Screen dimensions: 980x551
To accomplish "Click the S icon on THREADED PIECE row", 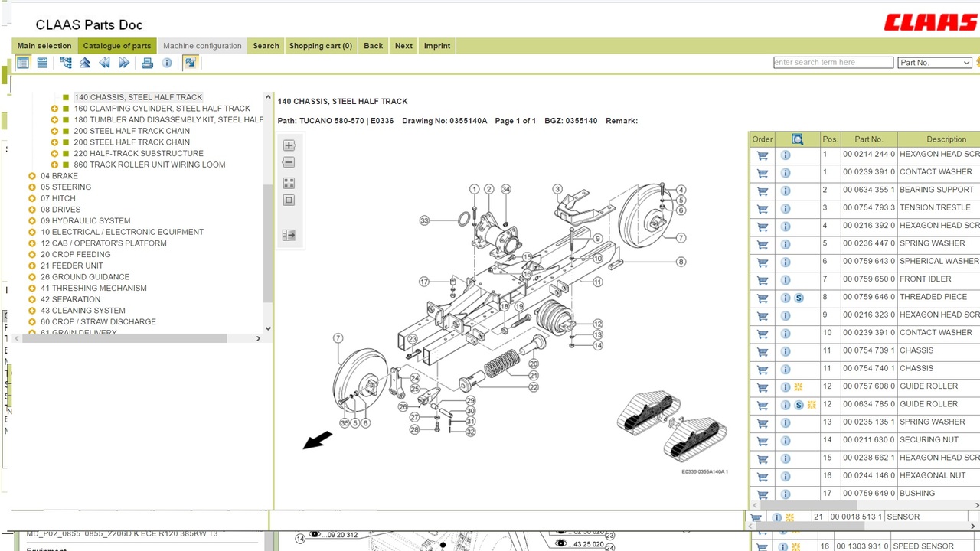I will [799, 298].
